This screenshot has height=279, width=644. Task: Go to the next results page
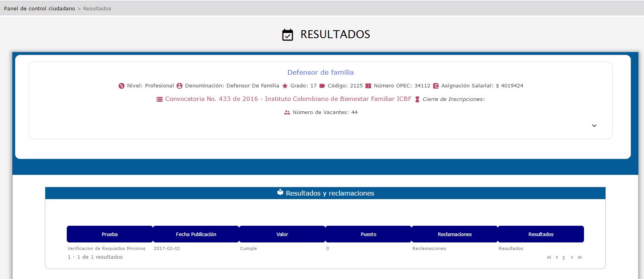pyautogui.click(x=572, y=258)
